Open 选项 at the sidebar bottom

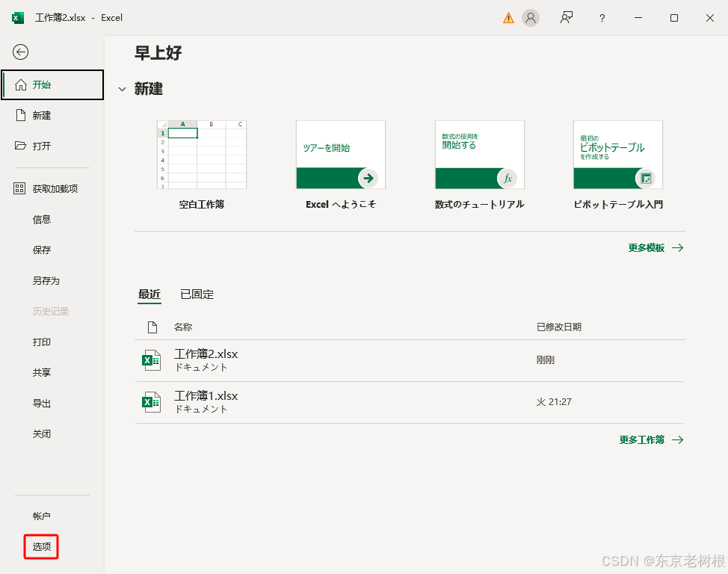[x=41, y=546]
